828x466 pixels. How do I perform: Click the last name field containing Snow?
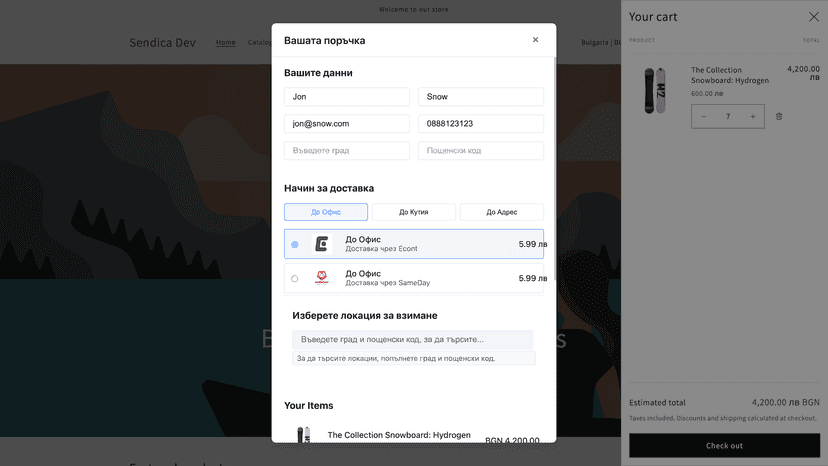(481, 97)
